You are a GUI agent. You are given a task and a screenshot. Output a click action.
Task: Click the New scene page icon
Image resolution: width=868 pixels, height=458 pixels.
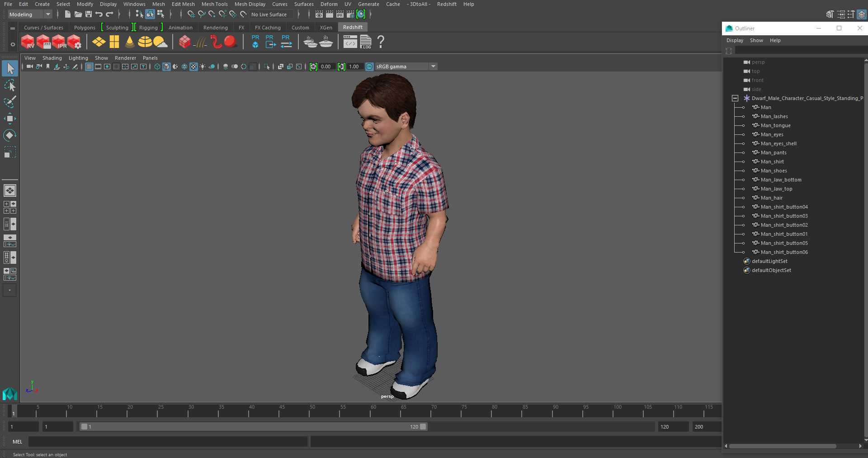[x=68, y=14]
